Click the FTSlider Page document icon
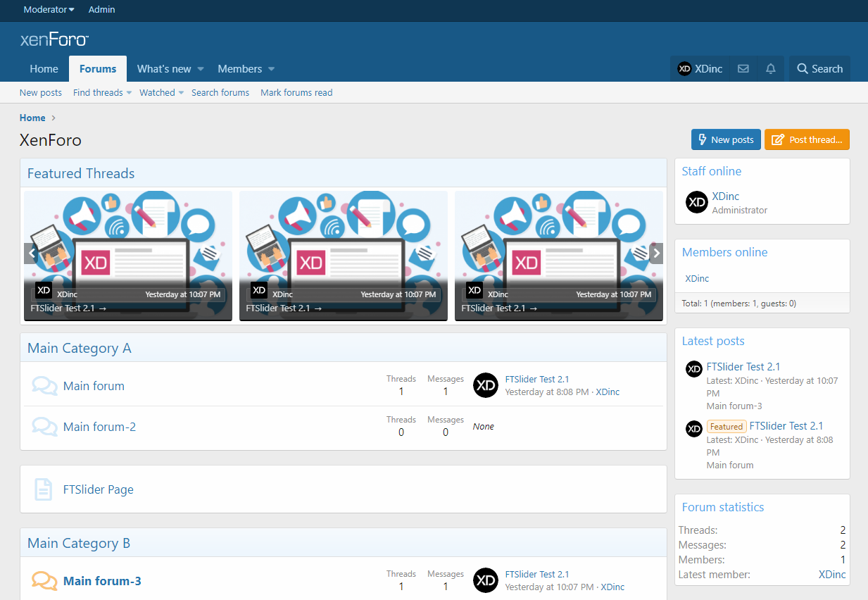 point(44,489)
